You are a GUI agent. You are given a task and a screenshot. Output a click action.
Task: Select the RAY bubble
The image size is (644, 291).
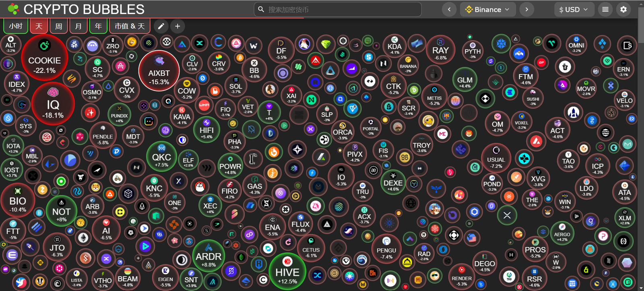coord(441,50)
